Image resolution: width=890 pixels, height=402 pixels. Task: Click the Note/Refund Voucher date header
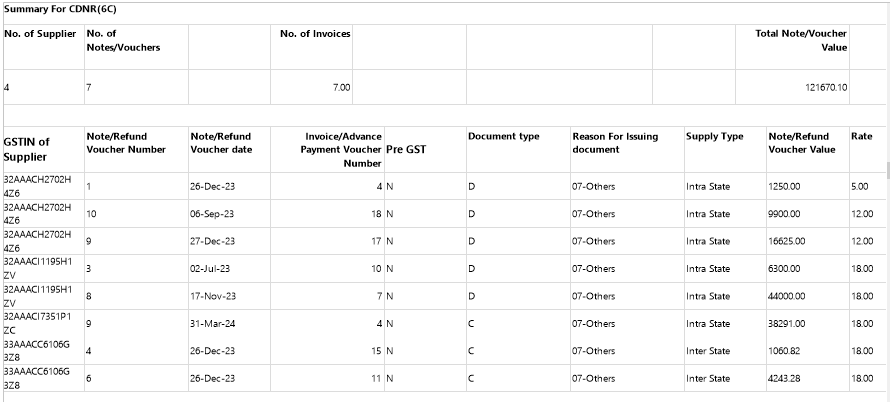[220, 143]
